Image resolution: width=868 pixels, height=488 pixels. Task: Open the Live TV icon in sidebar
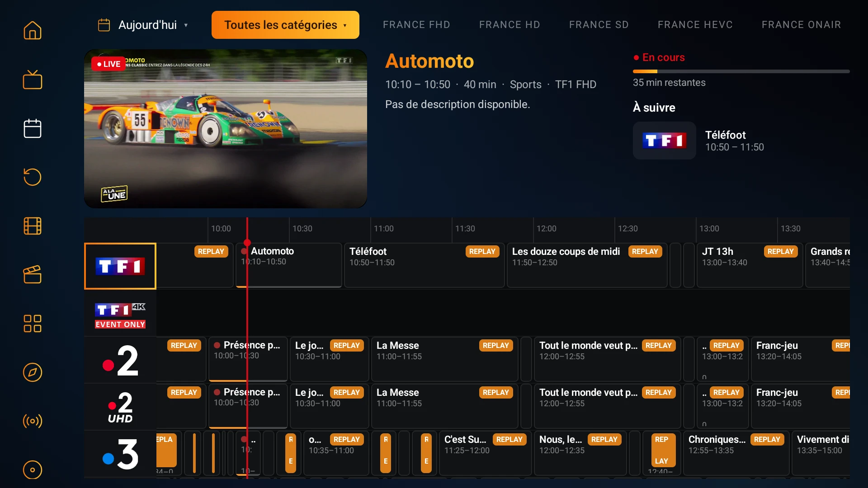point(33,80)
